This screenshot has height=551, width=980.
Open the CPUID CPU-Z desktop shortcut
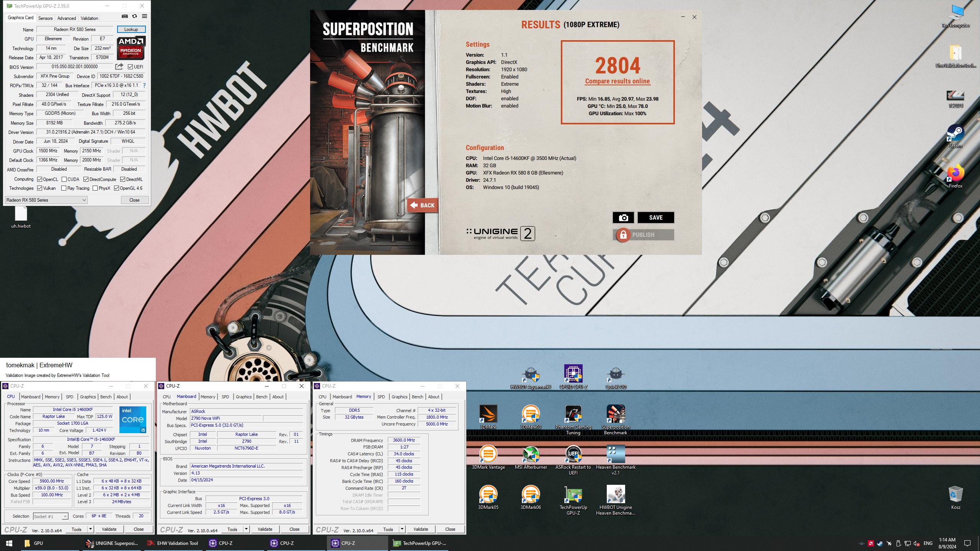(573, 377)
